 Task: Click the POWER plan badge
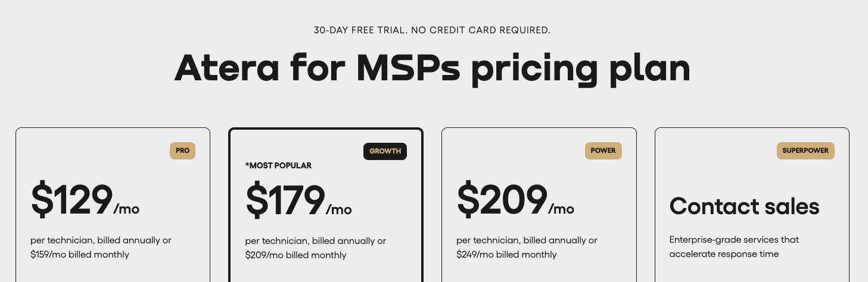(x=603, y=151)
